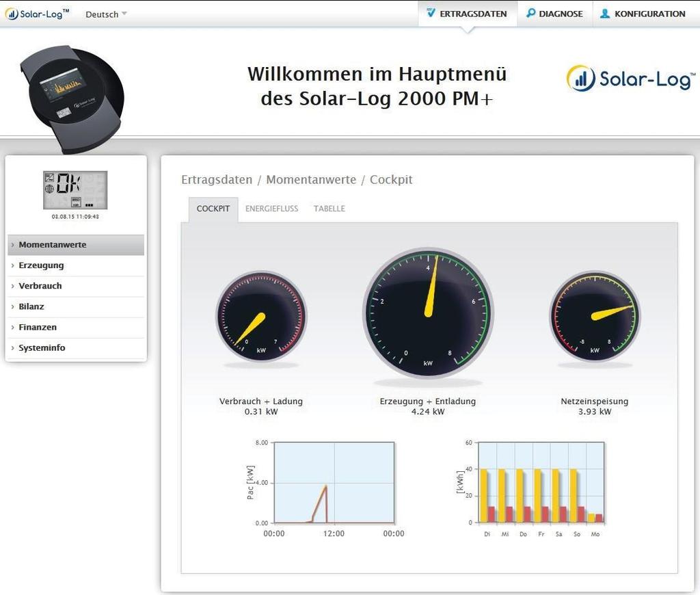
Task: Click the '4.24 kW' production value
Action: [428, 412]
